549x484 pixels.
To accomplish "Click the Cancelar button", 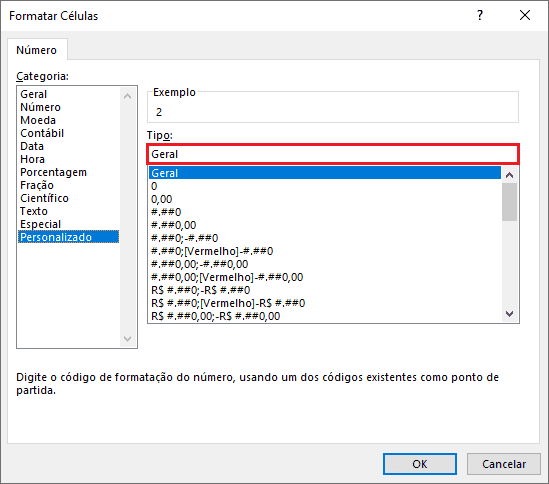I will (x=503, y=464).
